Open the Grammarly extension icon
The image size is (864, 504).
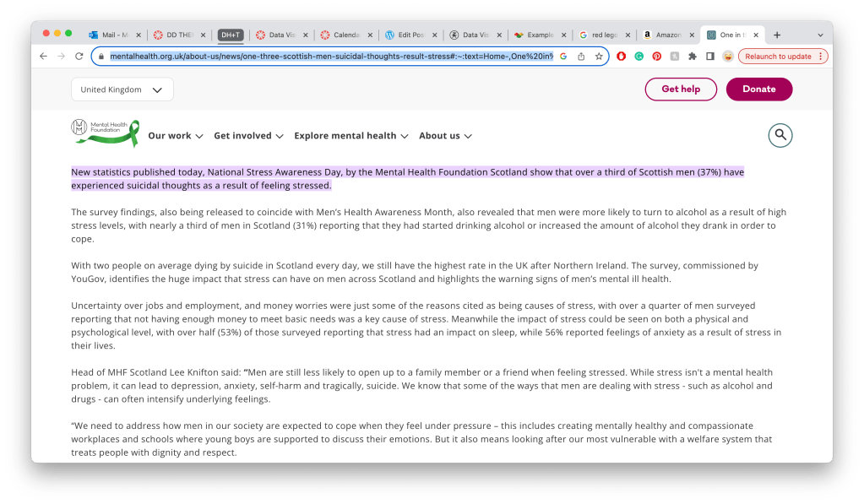pyautogui.click(x=638, y=57)
